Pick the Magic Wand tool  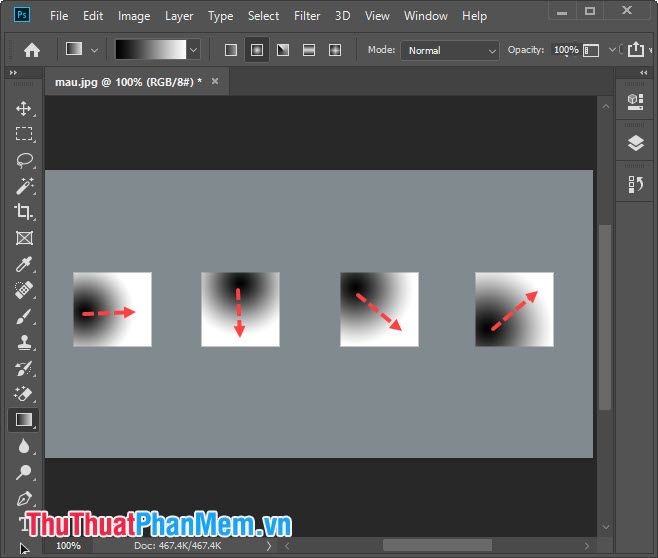24,186
